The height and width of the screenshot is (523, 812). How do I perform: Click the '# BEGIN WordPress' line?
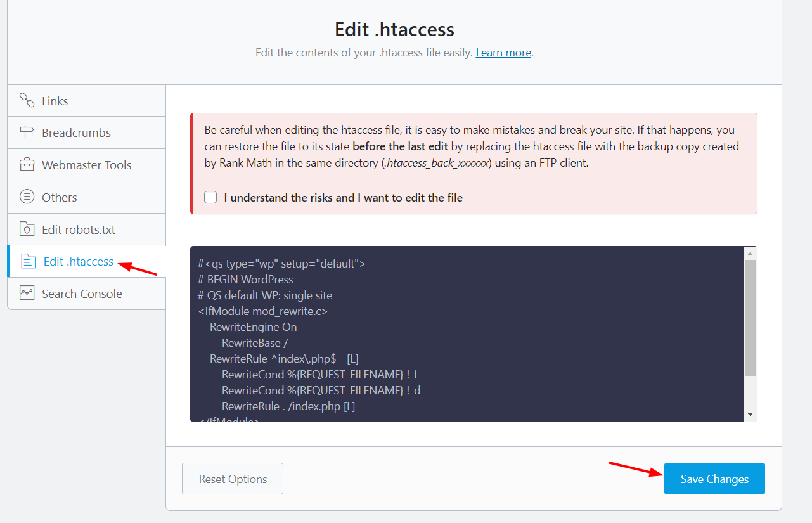coord(245,280)
